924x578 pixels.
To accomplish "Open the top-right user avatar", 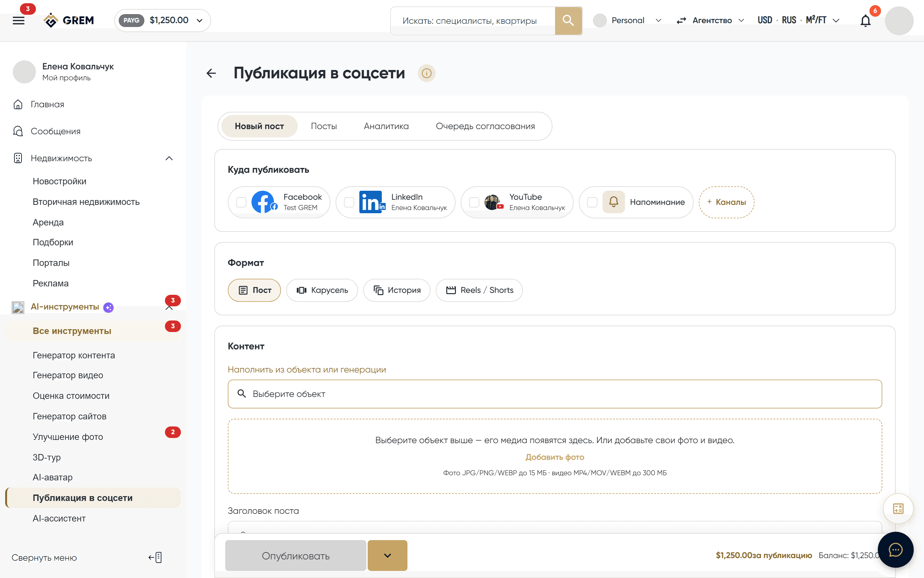I will [899, 21].
